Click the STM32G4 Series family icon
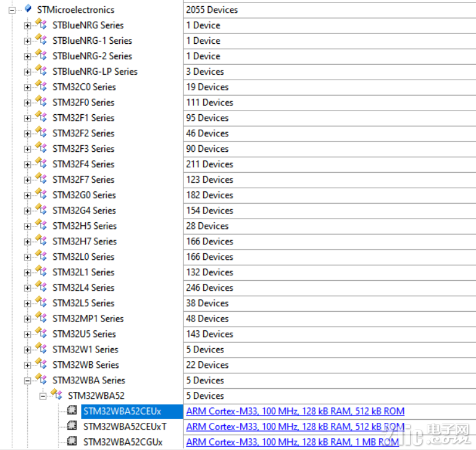The height and width of the screenshot is (450, 476). pos(41,209)
